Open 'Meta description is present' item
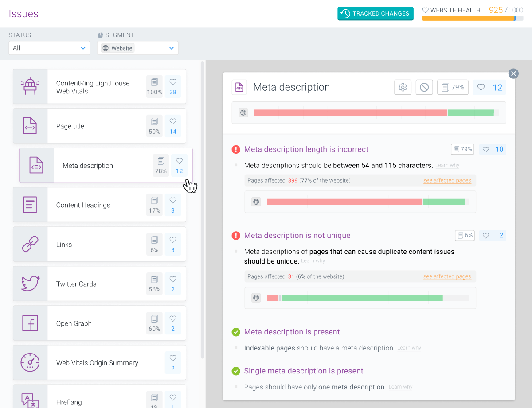532x408 pixels. pos(292,332)
